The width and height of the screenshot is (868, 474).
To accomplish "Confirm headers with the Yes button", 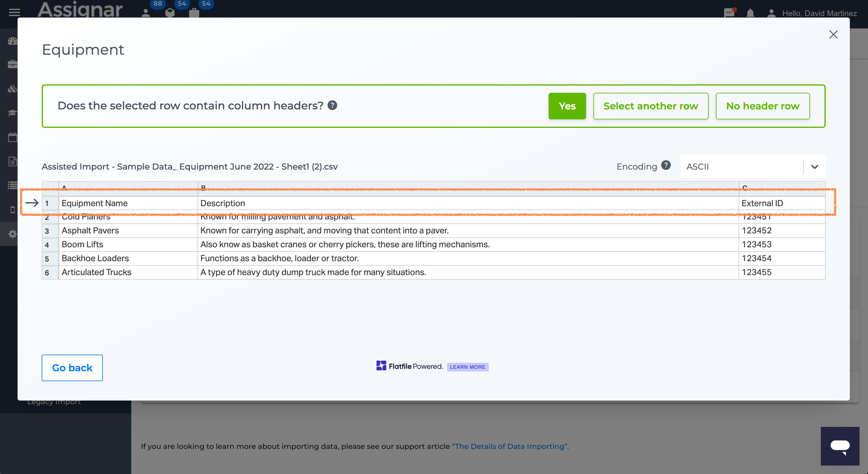I will (567, 106).
